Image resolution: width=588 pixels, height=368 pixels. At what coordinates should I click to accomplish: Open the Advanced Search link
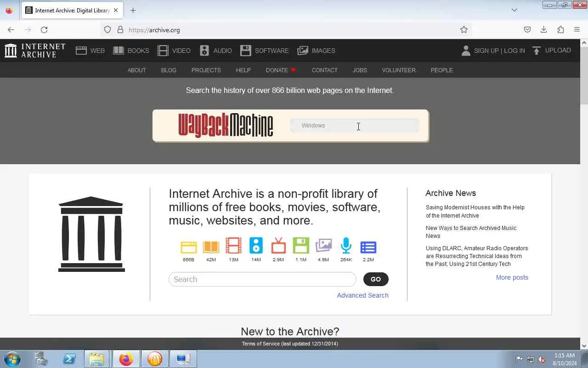coord(363,295)
